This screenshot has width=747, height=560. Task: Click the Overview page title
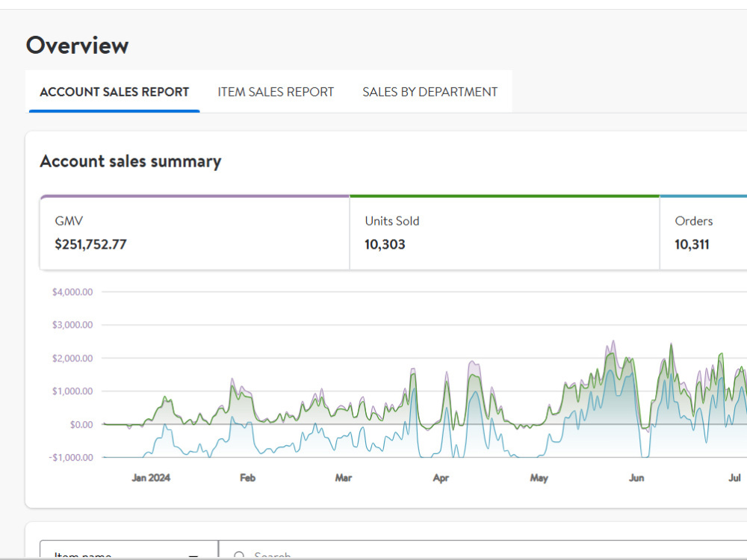tap(77, 46)
